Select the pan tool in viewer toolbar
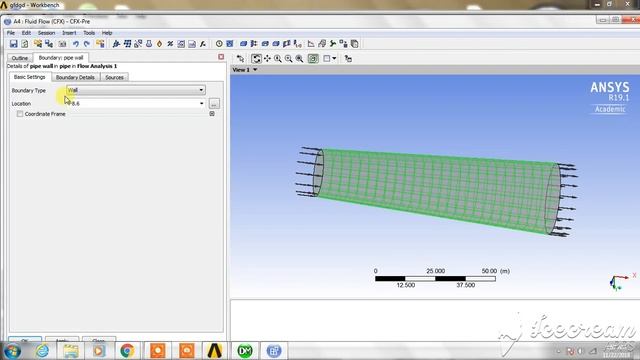Screen dimensions: 640x360 click(267, 58)
